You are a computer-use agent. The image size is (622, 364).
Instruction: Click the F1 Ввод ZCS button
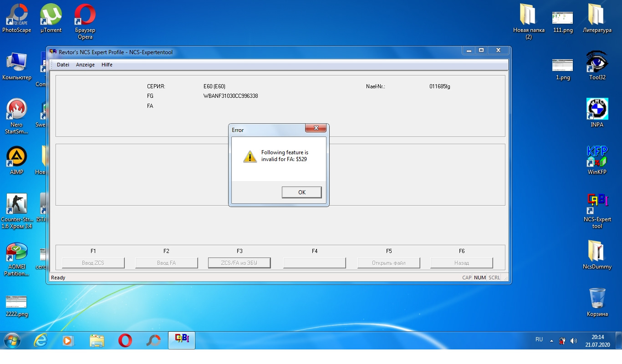[93, 263]
